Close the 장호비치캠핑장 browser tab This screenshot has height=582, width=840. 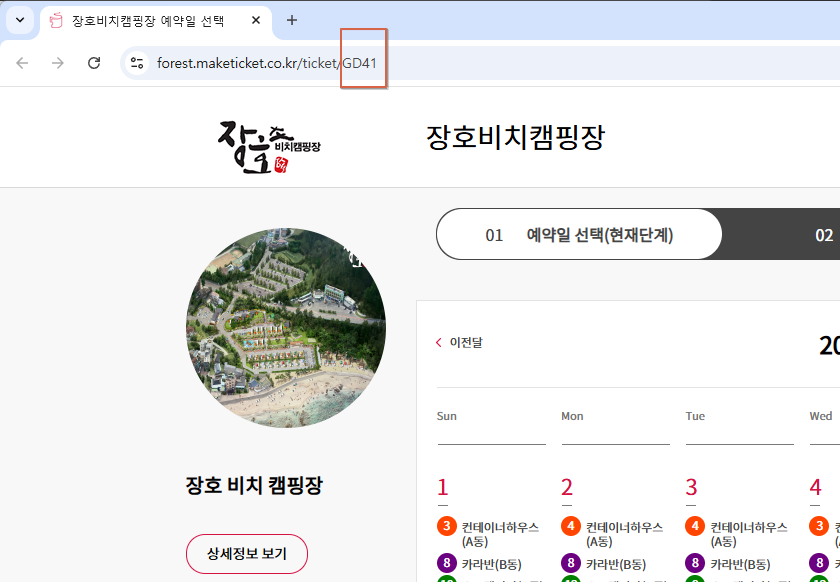pyautogui.click(x=256, y=20)
